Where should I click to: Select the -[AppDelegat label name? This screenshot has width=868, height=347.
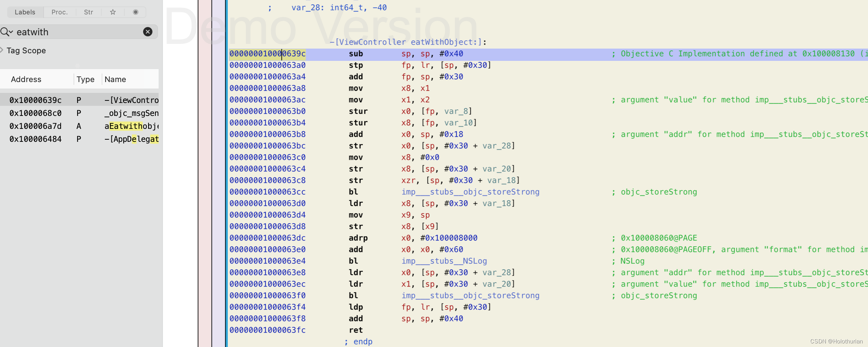click(x=132, y=139)
